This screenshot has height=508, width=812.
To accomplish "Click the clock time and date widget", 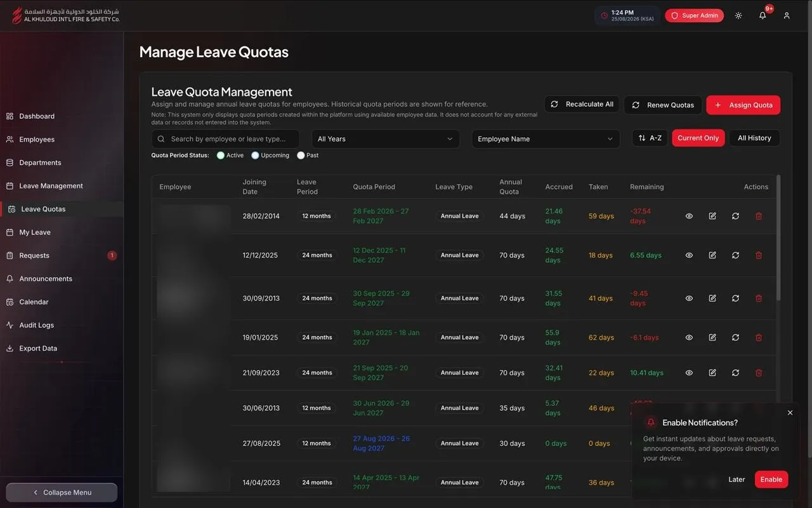I will [x=627, y=15].
